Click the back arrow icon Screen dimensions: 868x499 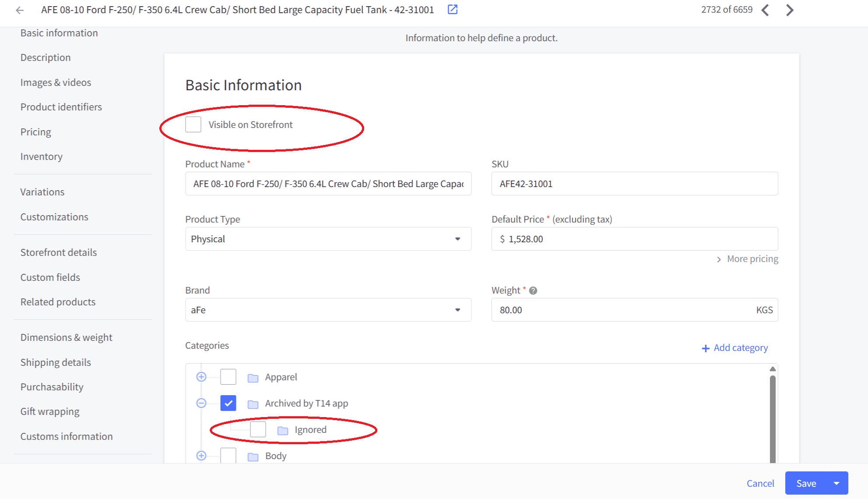click(x=20, y=10)
